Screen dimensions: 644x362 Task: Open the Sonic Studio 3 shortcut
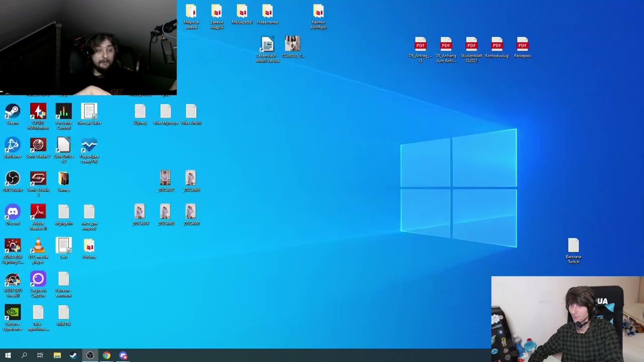(38, 184)
